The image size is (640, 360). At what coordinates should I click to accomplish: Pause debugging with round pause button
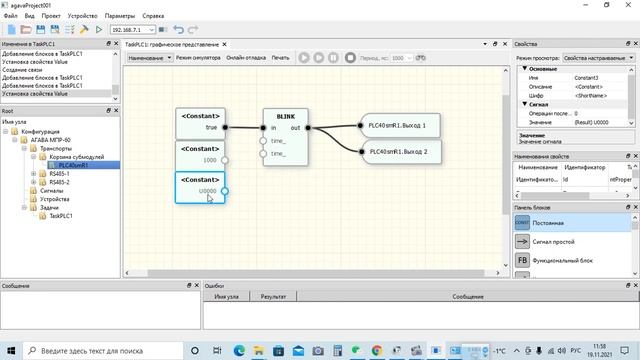(x=333, y=58)
